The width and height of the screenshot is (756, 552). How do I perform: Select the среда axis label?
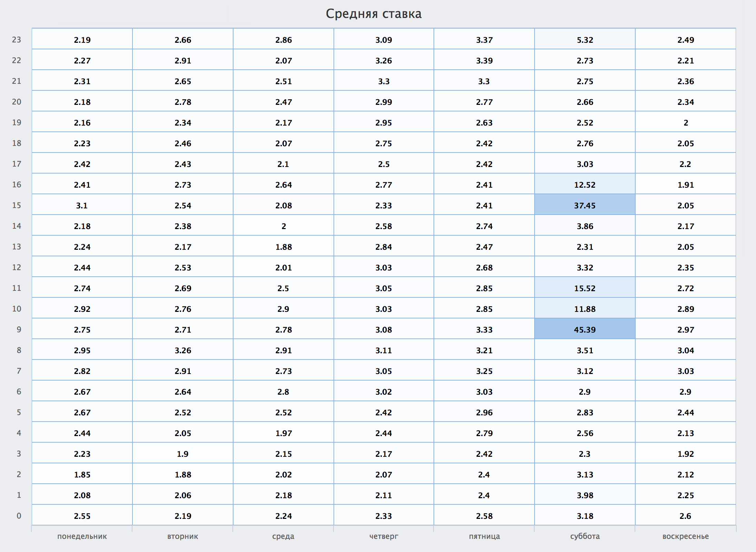pyautogui.click(x=283, y=536)
